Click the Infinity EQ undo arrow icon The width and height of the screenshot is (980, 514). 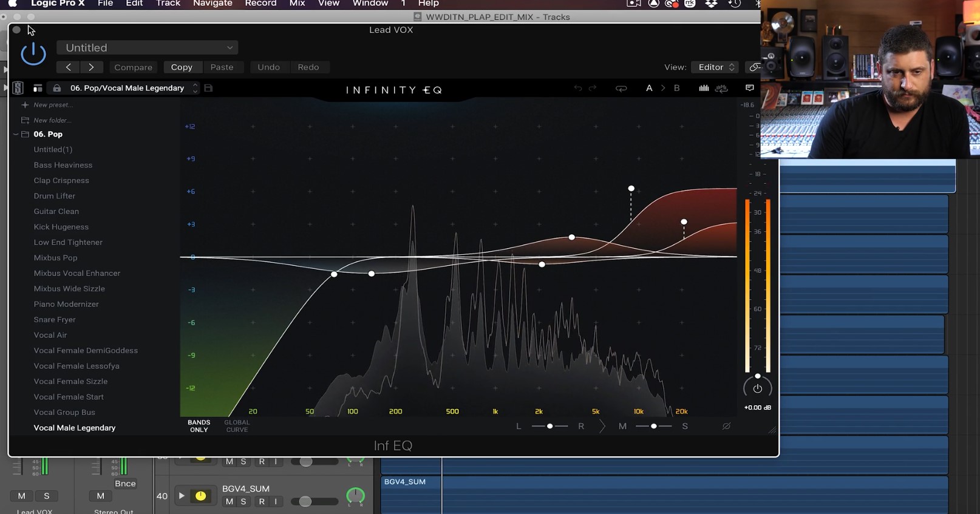(x=577, y=88)
